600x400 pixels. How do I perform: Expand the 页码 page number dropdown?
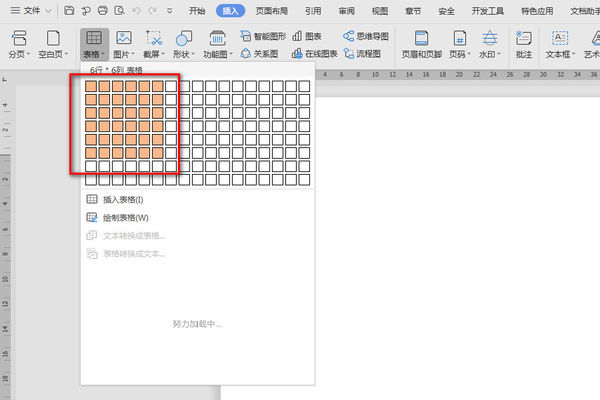[x=458, y=52]
